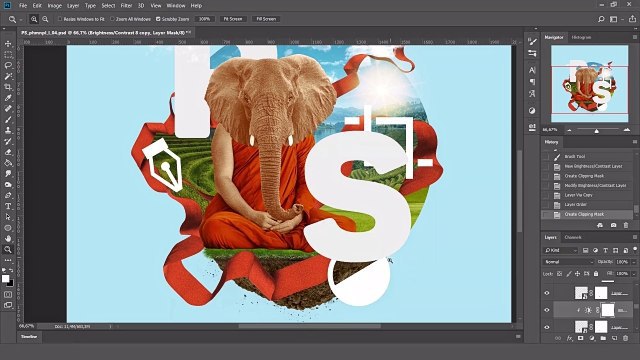Create new snapshot camera icon in History
Image resolution: width=640 pixels, height=360 pixels.
pyautogui.click(x=613, y=225)
